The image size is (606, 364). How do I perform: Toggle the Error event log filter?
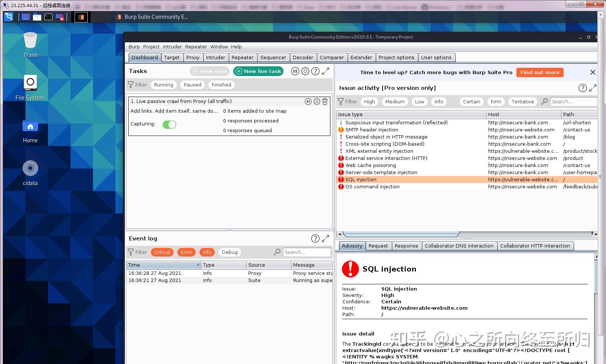coord(186,252)
